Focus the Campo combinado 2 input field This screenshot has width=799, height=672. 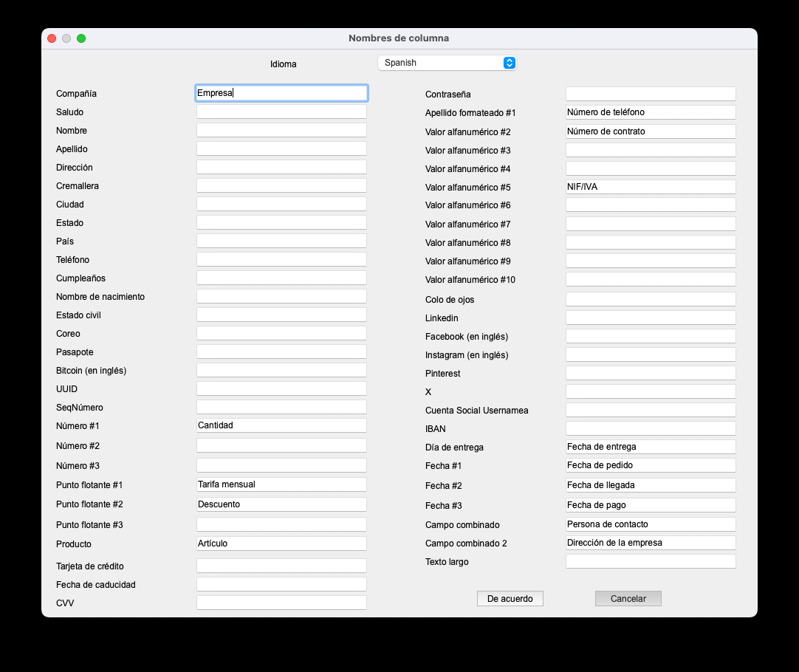(651, 543)
